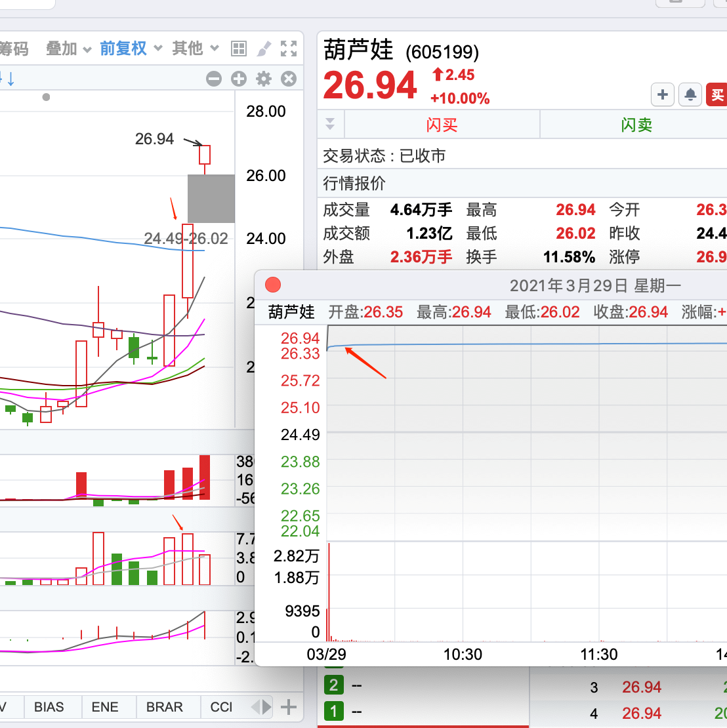Switch to the BRAR indicator tab
The height and width of the screenshot is (728, 727).
click(x=165, y=706)
